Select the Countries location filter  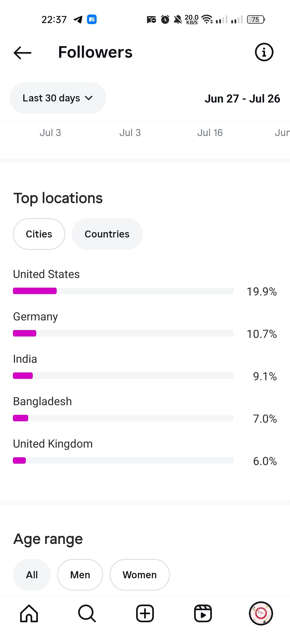click(x=107, y=234)
